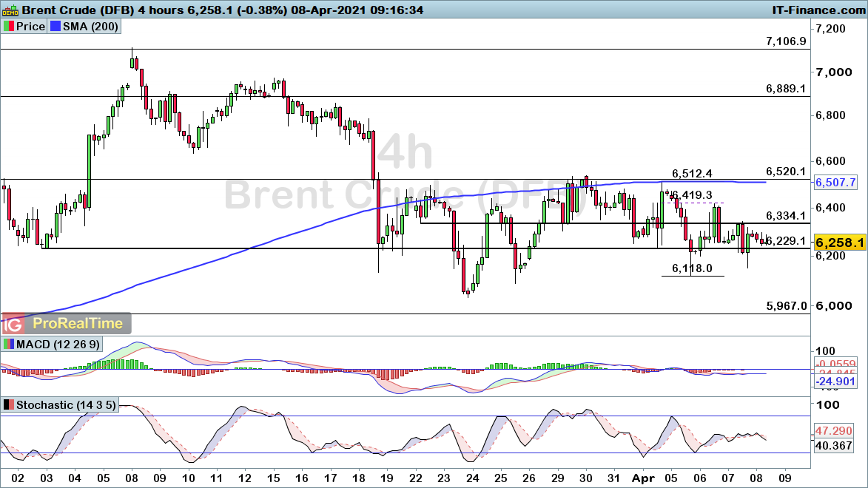The width and height of the screenshot is (868, 488).
Task: Click the 6,334.1 level label
Action: pos(786,216)
